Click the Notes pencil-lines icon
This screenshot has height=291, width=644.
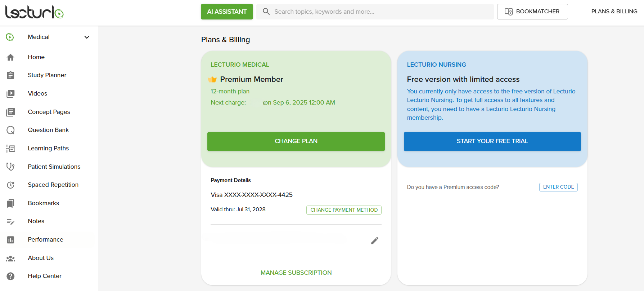click(x=10, y=221)
